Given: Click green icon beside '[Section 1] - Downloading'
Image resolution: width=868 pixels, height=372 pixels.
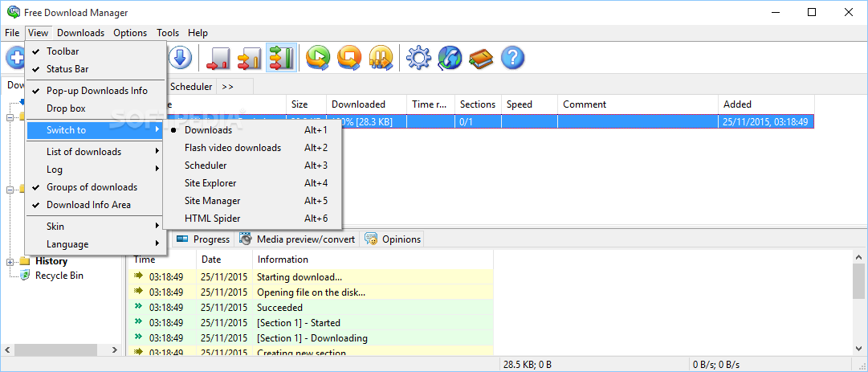Looking at the screenshot, I should (138, 337).
